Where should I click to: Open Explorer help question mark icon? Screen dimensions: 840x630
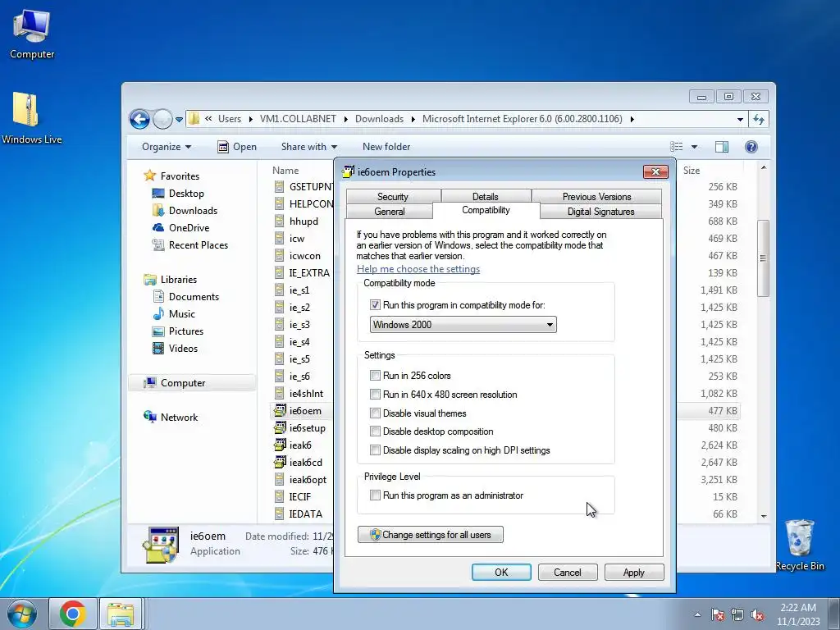tap(751, 147)
